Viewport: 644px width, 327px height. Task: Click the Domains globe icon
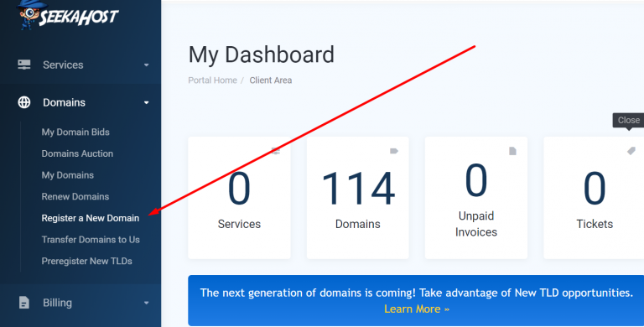tap(24, 102)
